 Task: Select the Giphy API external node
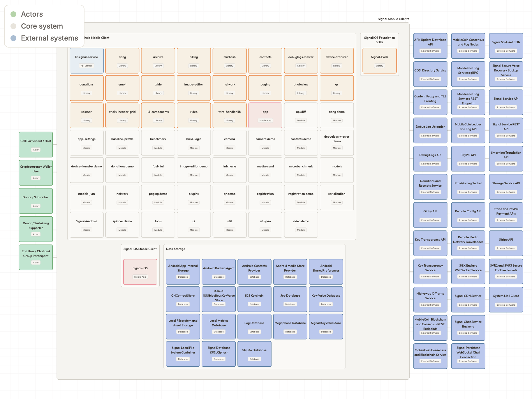point(430,215)
